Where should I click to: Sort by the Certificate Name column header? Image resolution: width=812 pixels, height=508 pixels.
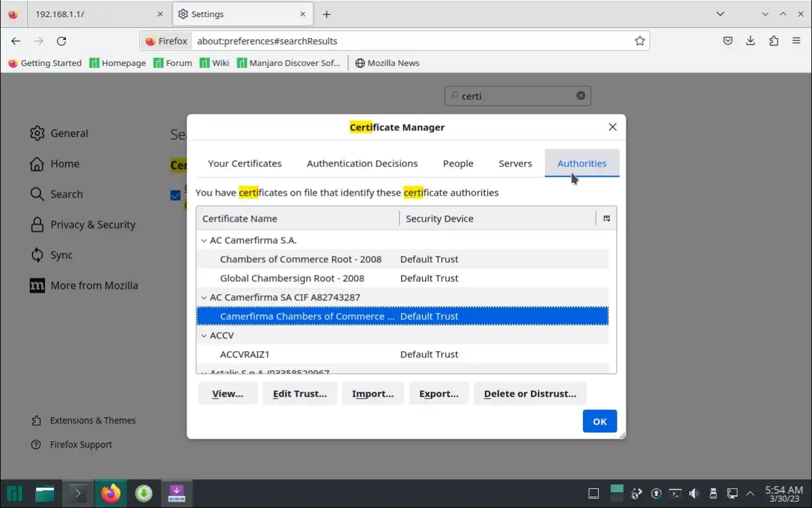coord(298,218)
